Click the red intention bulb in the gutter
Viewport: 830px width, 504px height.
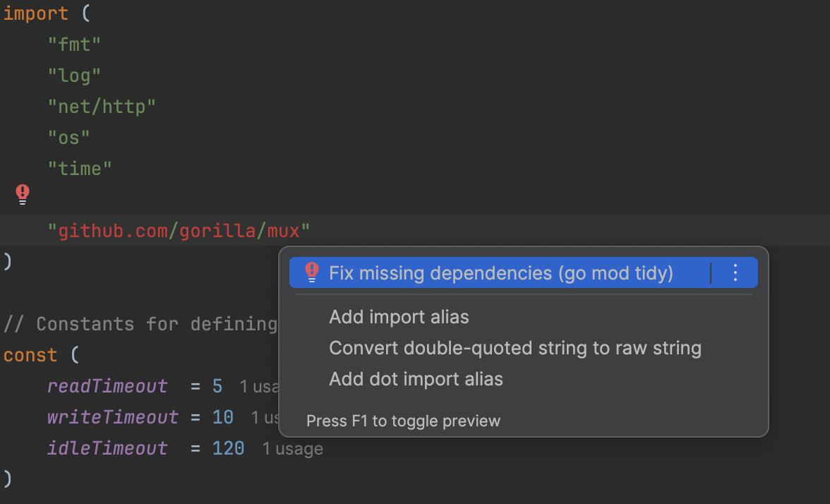click(23, 193)
